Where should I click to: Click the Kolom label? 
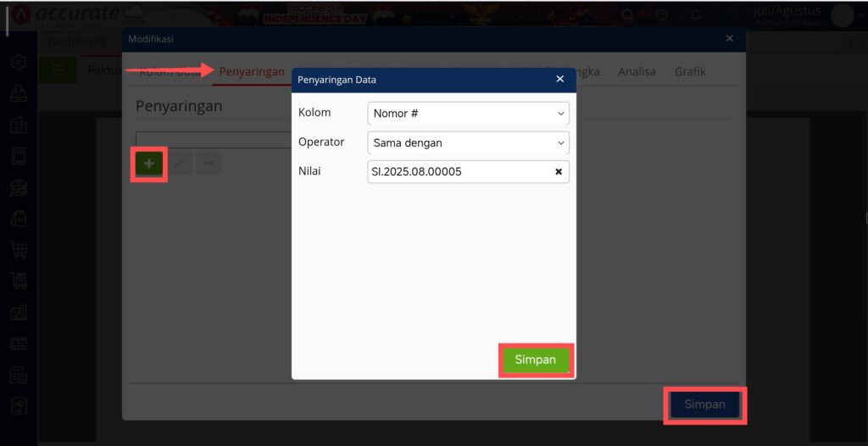pyautogui.click(x=314, y=113)
